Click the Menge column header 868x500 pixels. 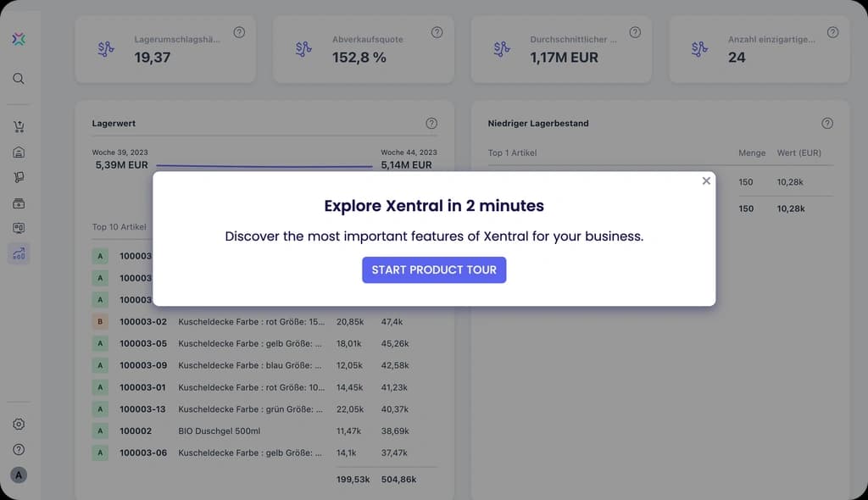[752, 153]
